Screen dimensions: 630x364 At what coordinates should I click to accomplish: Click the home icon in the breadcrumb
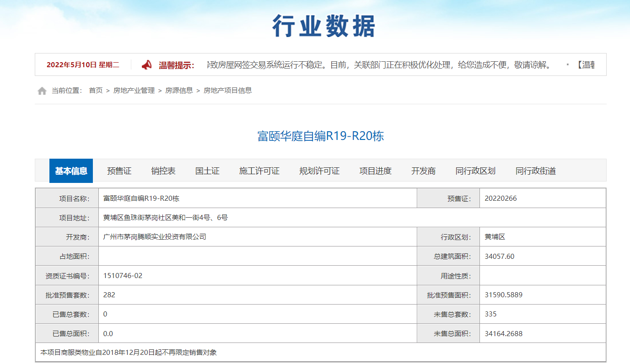[x=42, y=91]
